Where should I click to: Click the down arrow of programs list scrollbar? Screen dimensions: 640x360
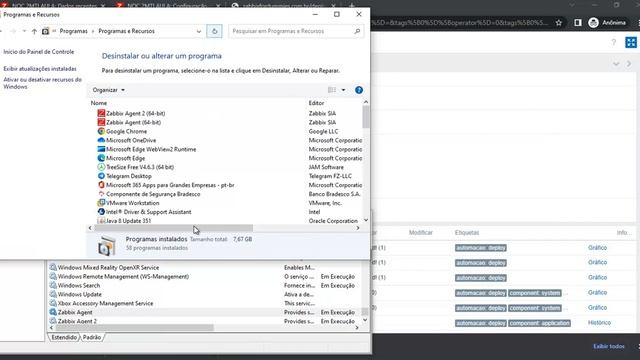pyautogui.click(x=365, y=220)
